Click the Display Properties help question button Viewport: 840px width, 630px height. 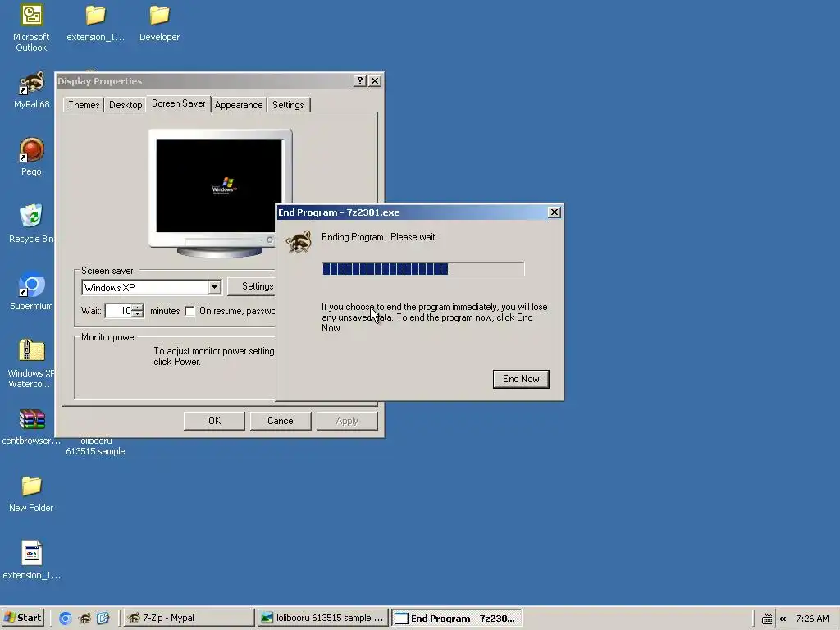pyautogui.click(x=360, y=81)
